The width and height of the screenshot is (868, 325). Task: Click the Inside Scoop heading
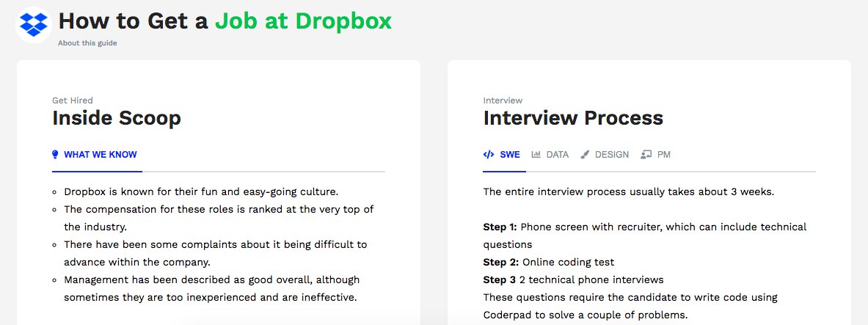click(117, 117)
